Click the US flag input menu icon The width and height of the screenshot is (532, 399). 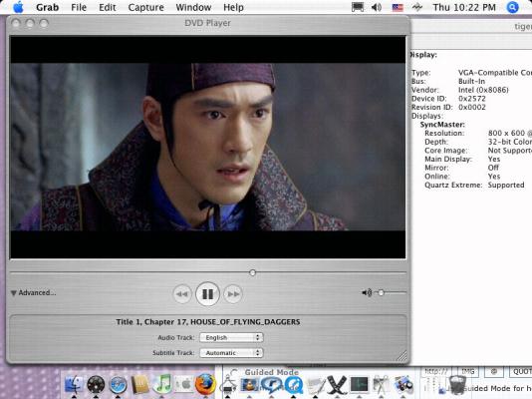(x=398, y=7)
